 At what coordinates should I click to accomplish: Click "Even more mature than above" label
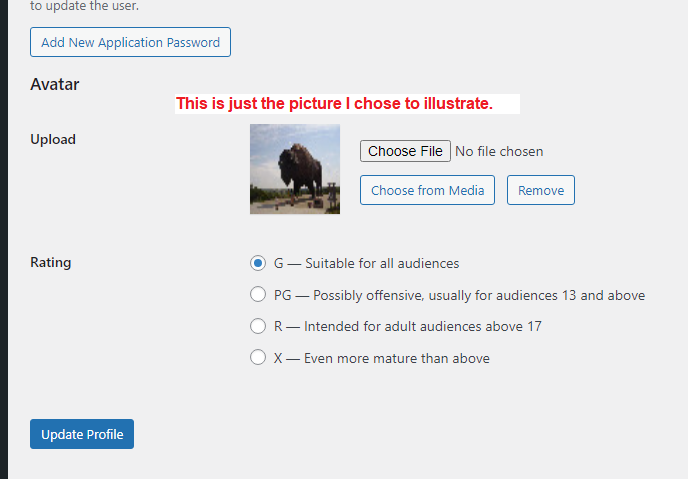pos(396,358)
